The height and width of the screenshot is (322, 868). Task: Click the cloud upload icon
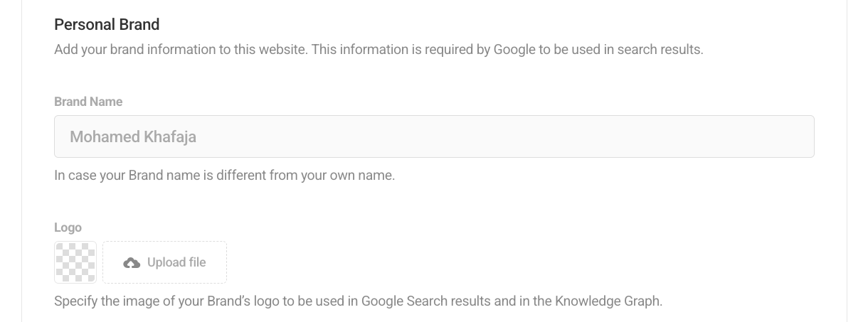point(132,263)
